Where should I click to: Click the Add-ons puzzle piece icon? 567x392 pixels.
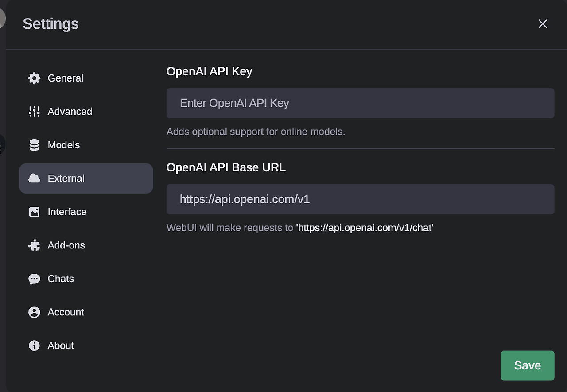[x=34, y=245]
